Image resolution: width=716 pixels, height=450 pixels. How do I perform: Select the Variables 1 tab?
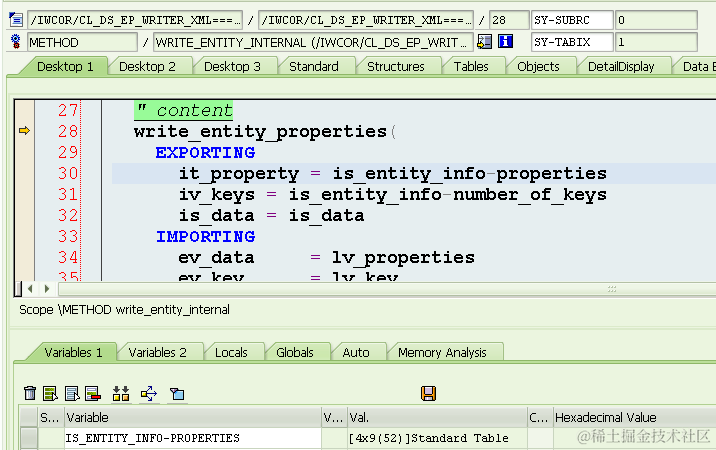[73, 353]
